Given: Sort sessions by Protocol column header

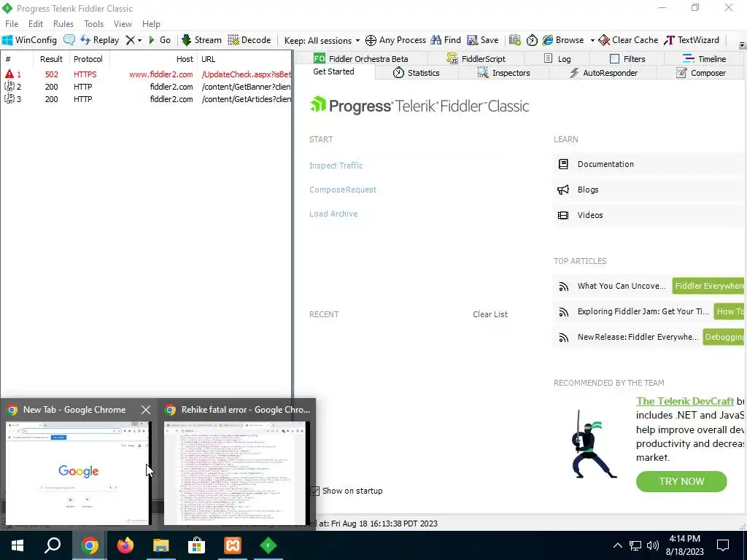Looking at the screenshot, I should point(90,59).
